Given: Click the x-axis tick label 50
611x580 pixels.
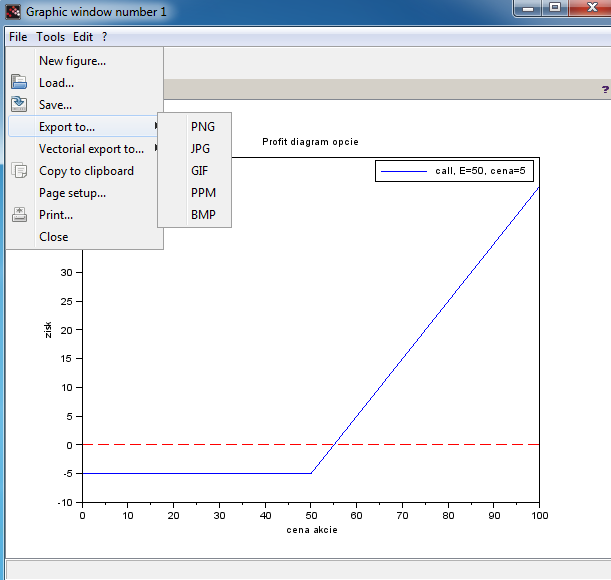Looking at the screenshot, I should pos(311,516).
